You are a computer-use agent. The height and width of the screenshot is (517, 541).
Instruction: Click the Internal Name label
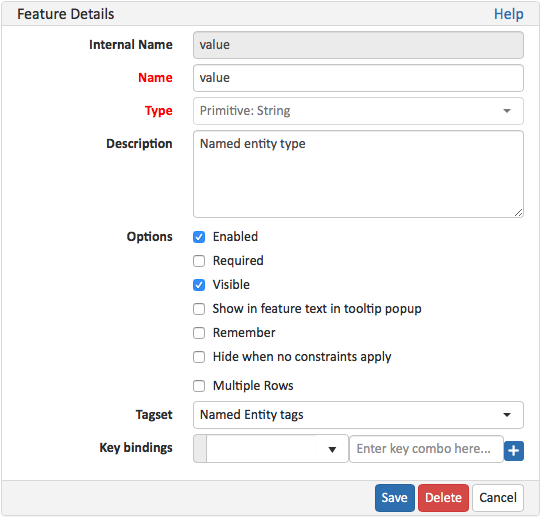point(131,45)
